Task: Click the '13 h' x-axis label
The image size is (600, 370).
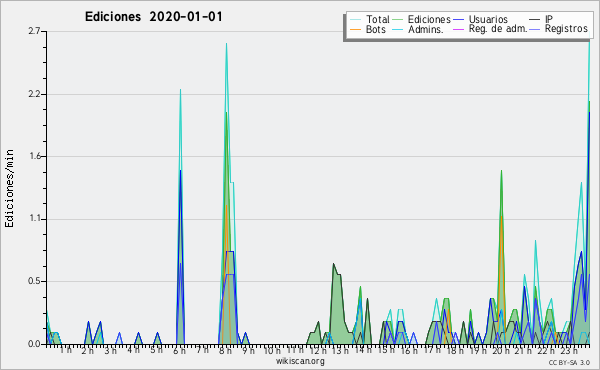Action: tap(340, 351)
